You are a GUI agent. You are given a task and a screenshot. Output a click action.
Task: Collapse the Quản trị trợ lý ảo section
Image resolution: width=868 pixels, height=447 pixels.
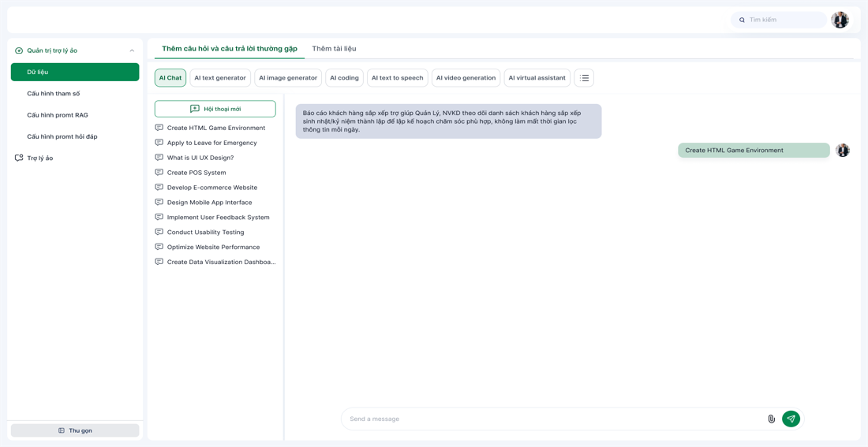pos(132,50)
